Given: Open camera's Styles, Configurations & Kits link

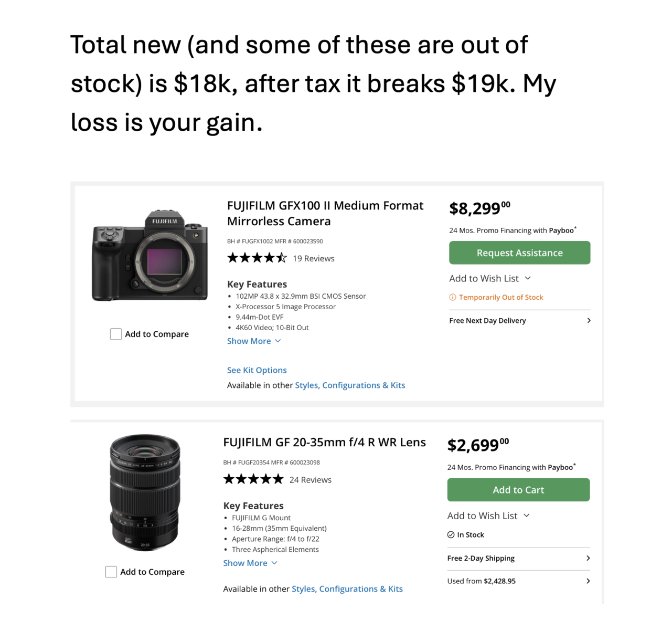Looking at the screenshot, I should point(350,385).
